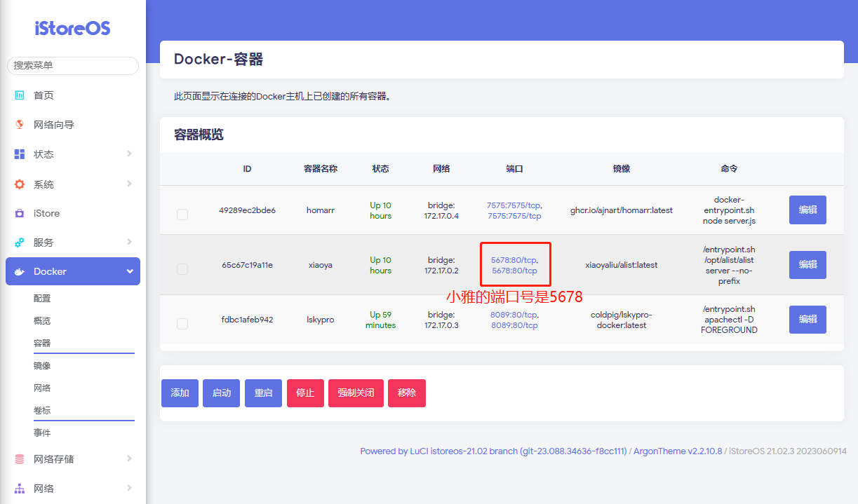Open the iStore menu item
Image resolution: width=858 pixels, height=504 pixels.
tap(46, 213)
